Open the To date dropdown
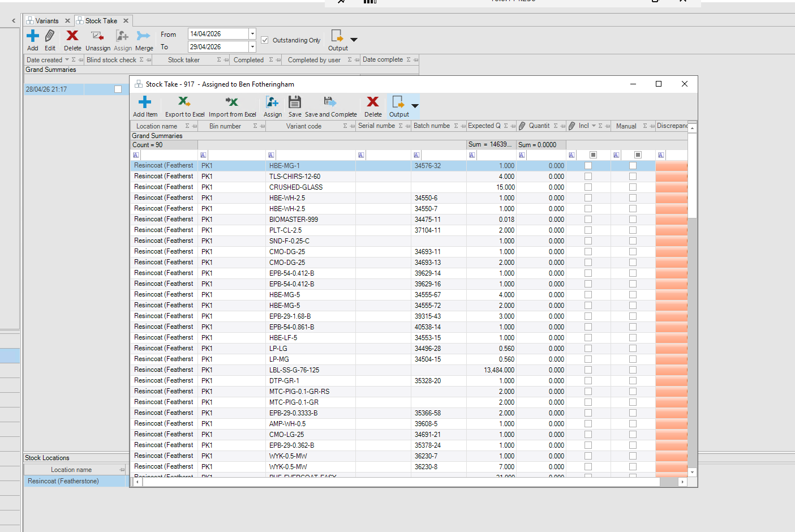Viewport: 795px width, 532px height. [252, 47]
